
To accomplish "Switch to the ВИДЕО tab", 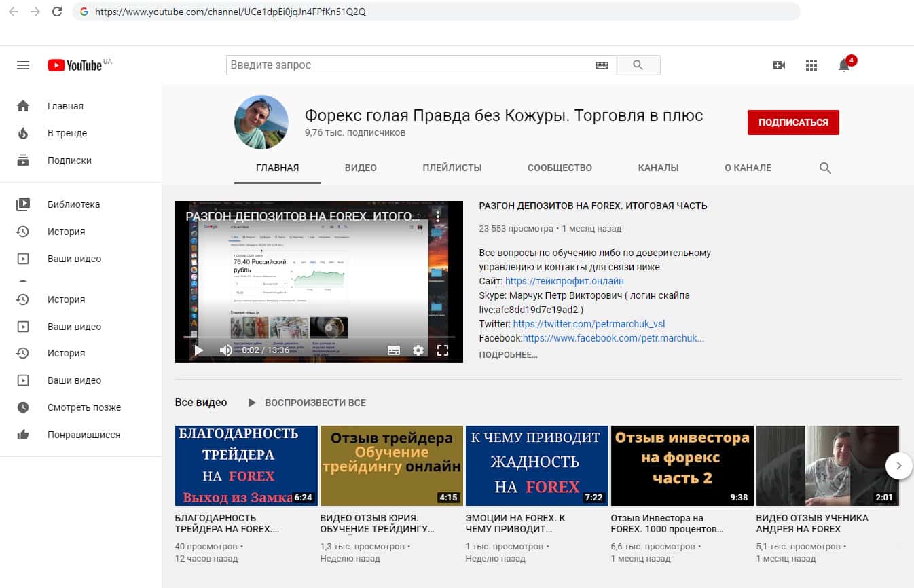I will coord(361,168).
